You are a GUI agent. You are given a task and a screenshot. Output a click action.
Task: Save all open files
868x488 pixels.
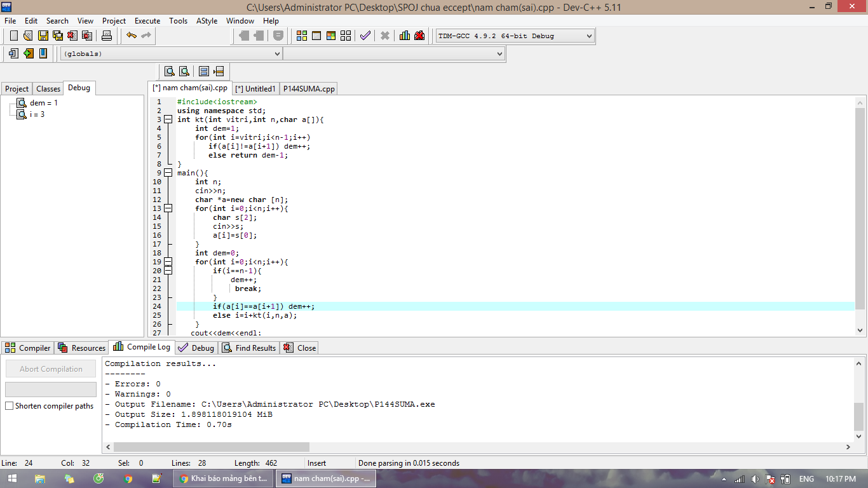[x=58, y=36]
